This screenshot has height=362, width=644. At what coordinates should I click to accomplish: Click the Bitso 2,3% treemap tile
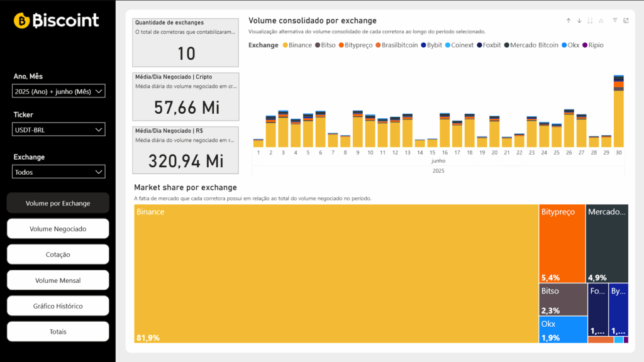click(x=563, y=300)
